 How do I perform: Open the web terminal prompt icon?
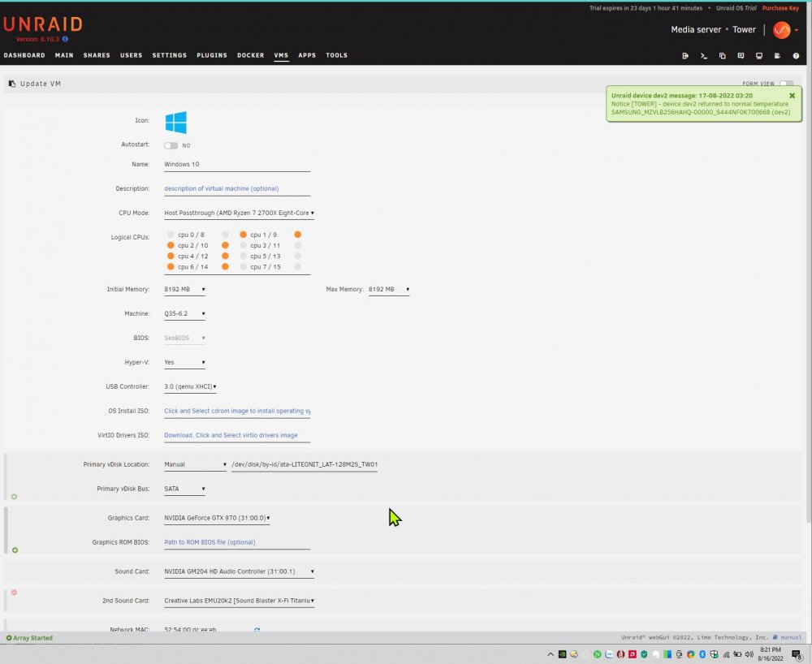pos(704,56)
